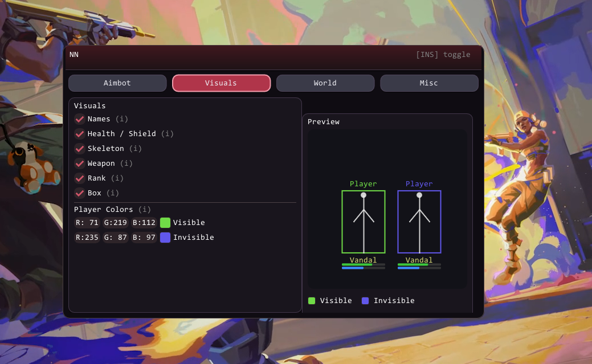592x364 pixels.
Task: Uncheck the Skeleton option
Action: [x=80, y=149]
